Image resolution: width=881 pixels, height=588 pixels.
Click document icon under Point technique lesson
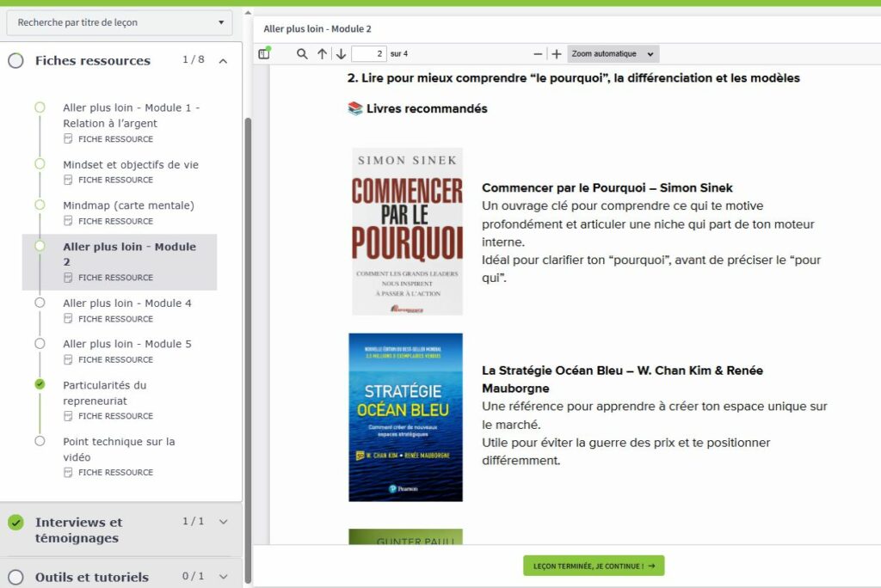click(68, 472)
